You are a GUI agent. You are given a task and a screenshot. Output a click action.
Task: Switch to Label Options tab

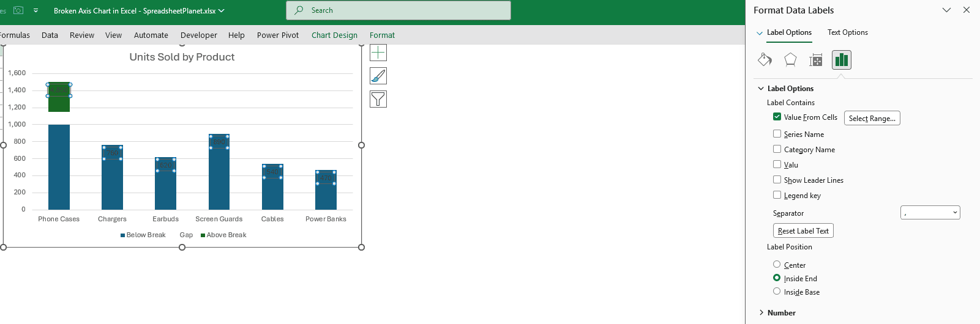[789, 32]
